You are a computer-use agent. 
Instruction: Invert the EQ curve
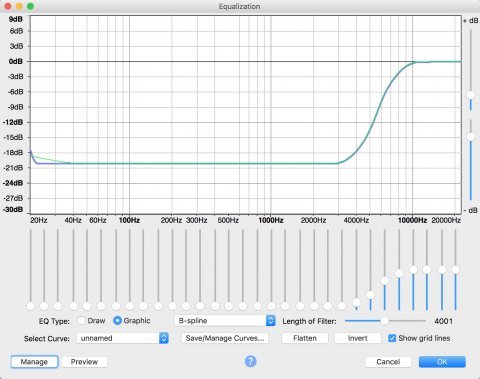(358, 338)
